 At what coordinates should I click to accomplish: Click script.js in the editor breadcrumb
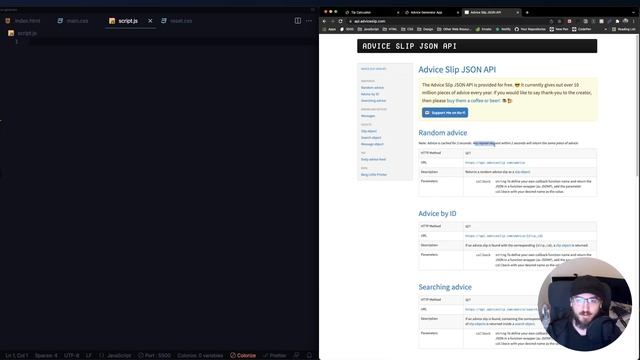coord(23,33)
